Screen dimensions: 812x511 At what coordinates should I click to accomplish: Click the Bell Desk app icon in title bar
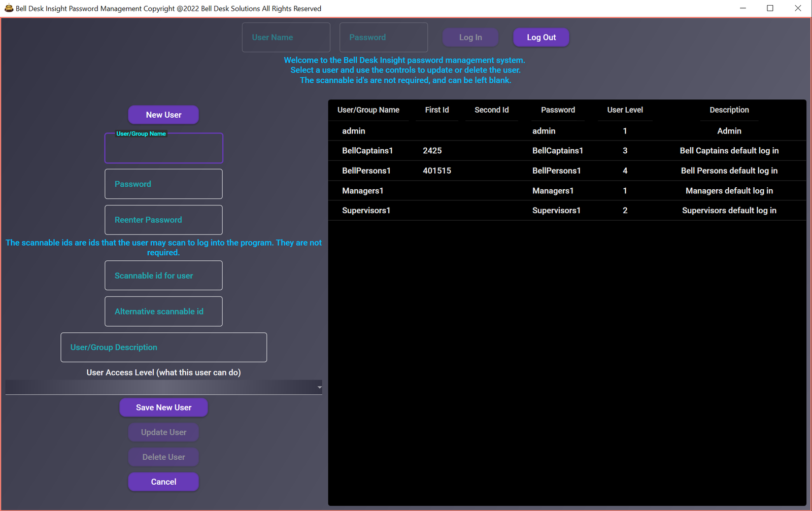click(x=9, y=8)
